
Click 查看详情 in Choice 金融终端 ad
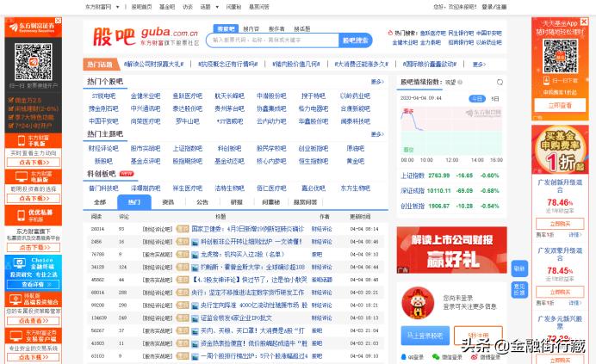[33, 284]
